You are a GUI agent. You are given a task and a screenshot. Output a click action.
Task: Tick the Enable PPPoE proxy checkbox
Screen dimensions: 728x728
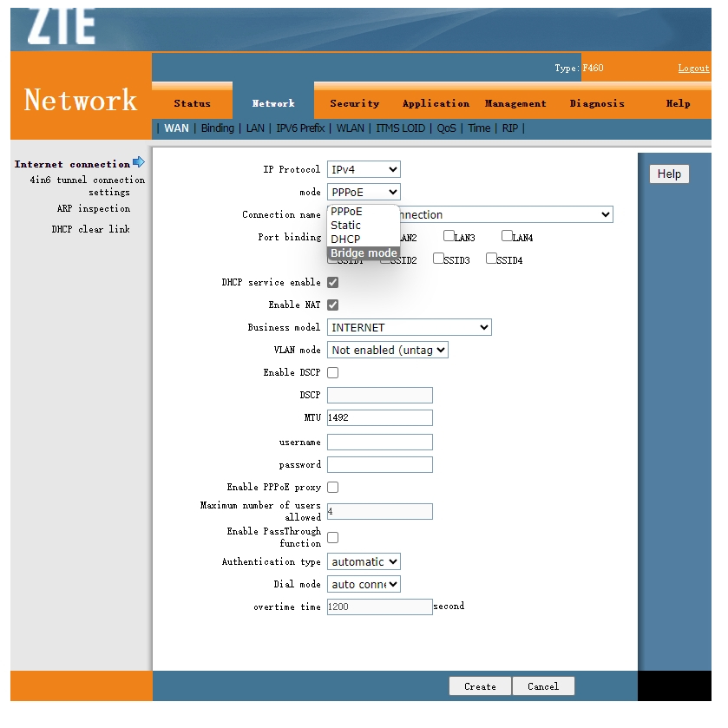(x=332, y=487)
